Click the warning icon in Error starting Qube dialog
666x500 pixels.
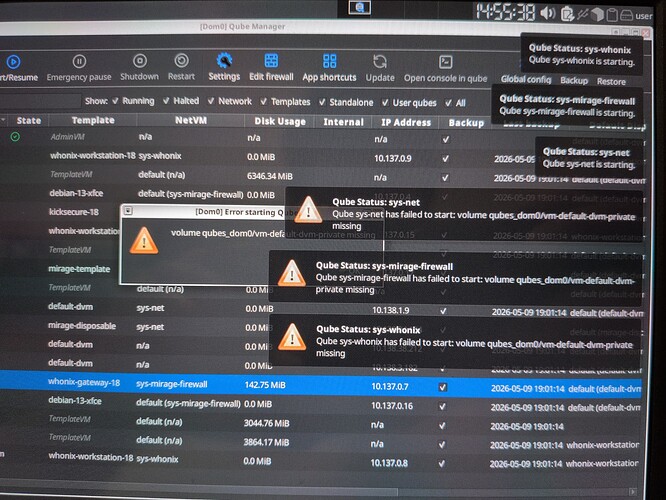[144, 240]
